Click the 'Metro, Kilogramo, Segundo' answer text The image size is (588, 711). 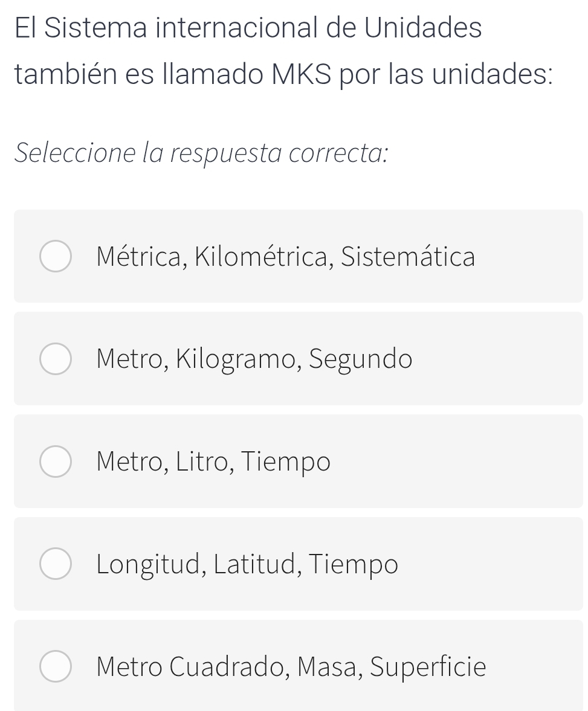pos(254,359)
